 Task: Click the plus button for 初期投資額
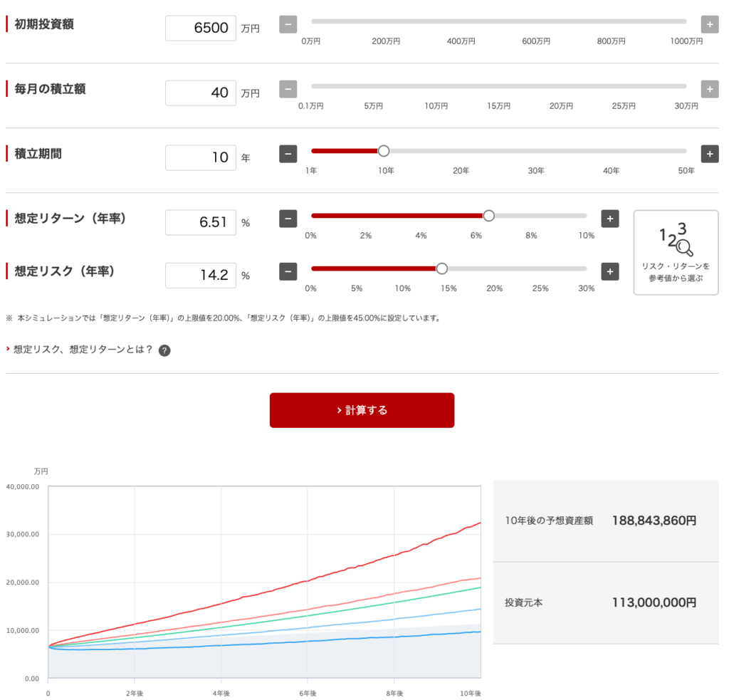[709, 25]
